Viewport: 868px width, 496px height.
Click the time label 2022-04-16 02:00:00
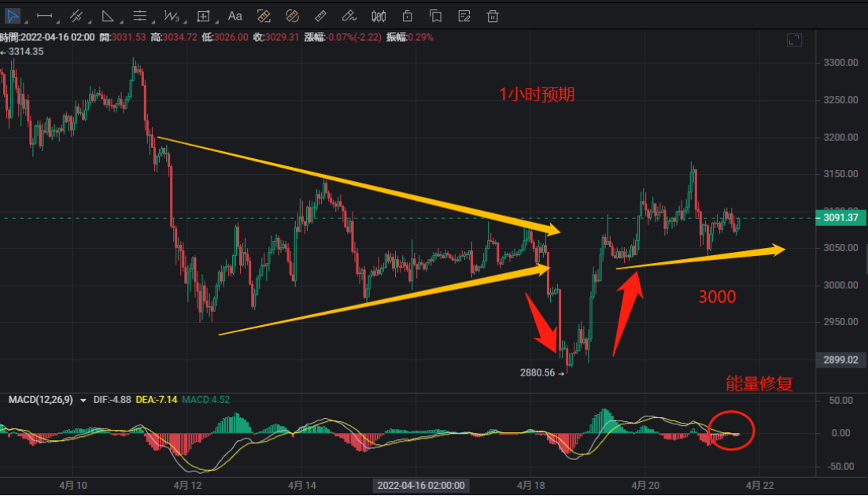(x=421, y=486)
